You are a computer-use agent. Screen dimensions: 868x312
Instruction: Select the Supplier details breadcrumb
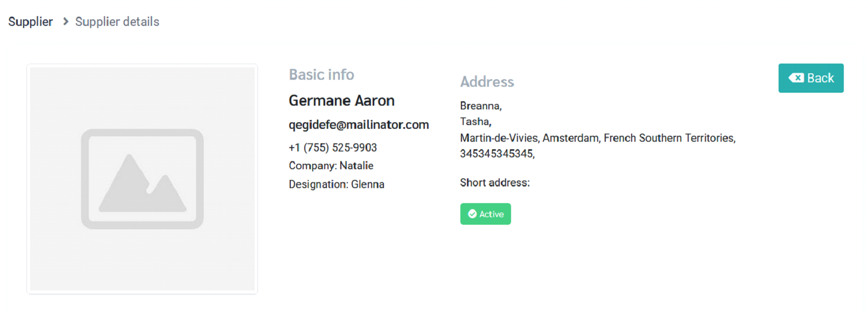[x=117, y=22]
